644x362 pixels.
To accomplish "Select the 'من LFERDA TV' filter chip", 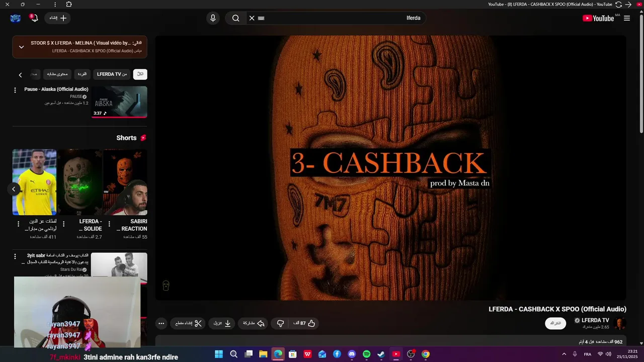I will click(x=112, y=74).
